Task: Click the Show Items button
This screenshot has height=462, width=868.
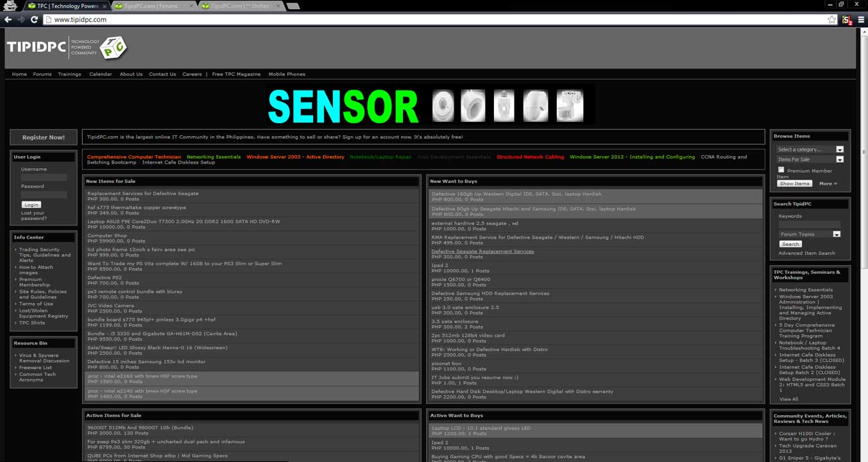Action: [x=794, y=184]
